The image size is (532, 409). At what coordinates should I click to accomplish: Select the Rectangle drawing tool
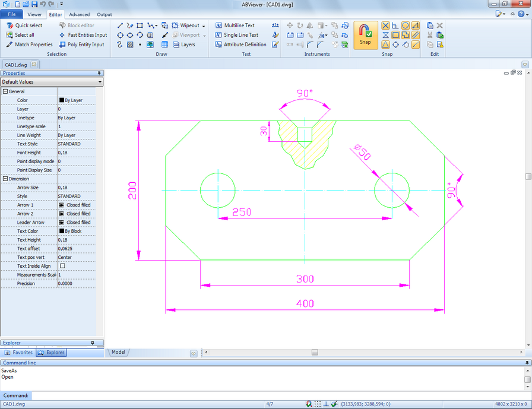pyautogui.click(x=140, y=26)
